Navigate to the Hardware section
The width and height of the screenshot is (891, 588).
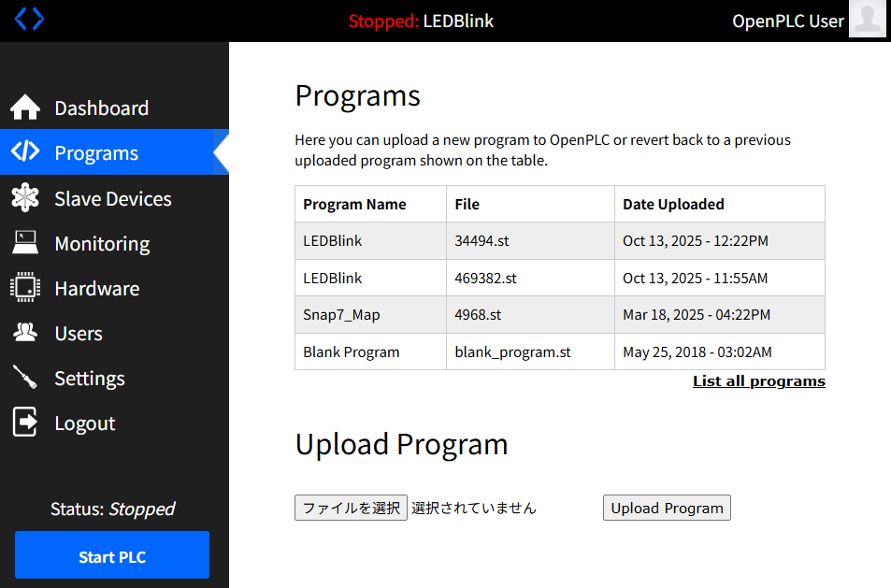(96, 289)
